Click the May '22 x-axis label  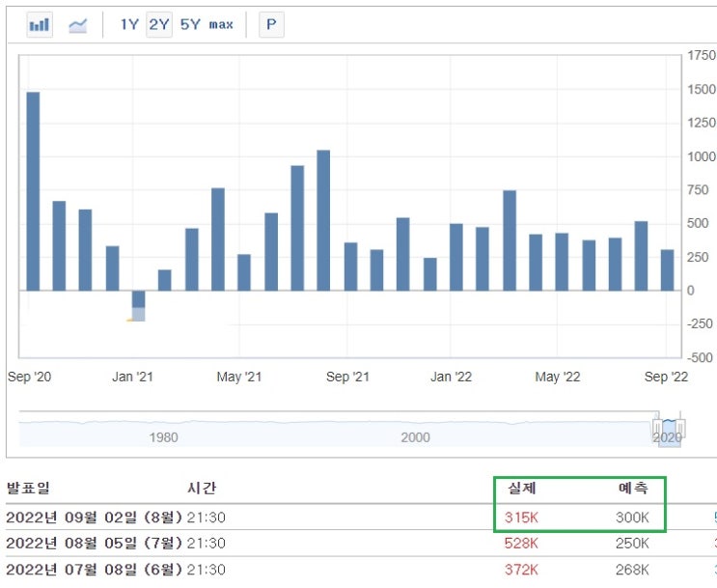pos(558,378)
